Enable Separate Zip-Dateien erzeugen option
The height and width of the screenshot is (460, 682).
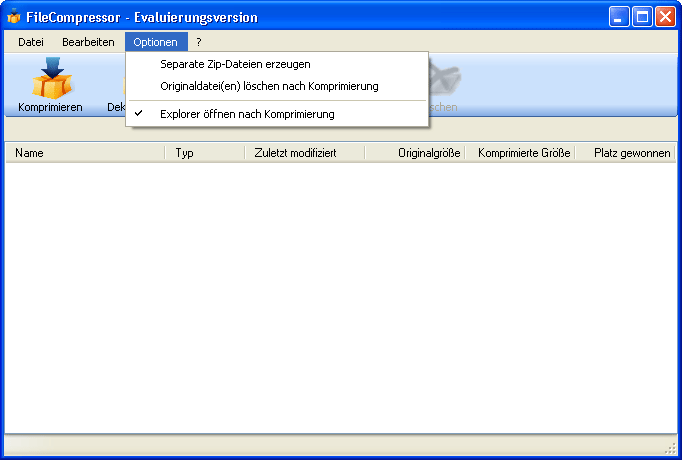tap(235, 64)
